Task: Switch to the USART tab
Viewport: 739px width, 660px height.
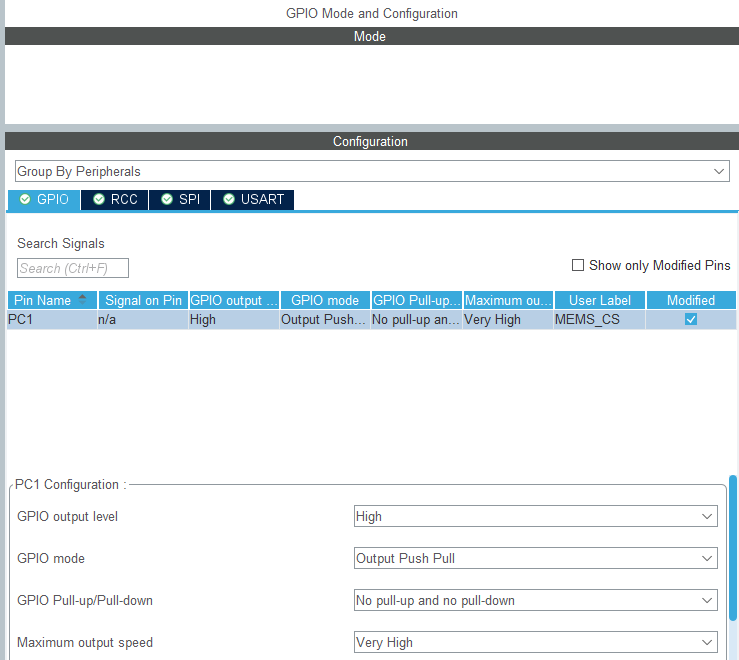Action: click(x=253, y=199)
